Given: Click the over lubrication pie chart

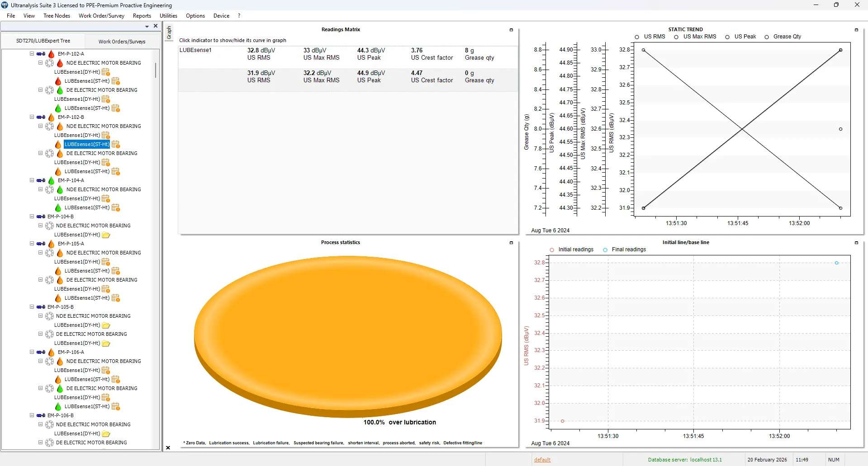Looking at the screenshot, I should 348,336.
